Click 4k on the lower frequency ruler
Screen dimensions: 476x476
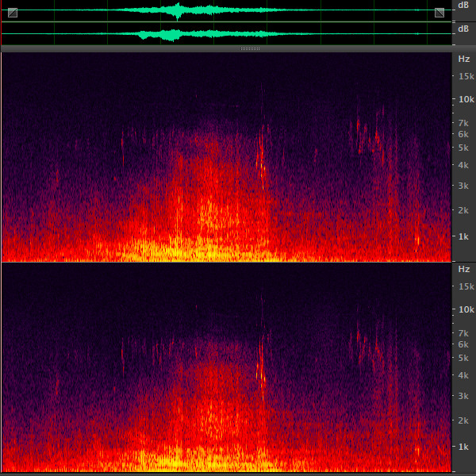tap(465, 375)
